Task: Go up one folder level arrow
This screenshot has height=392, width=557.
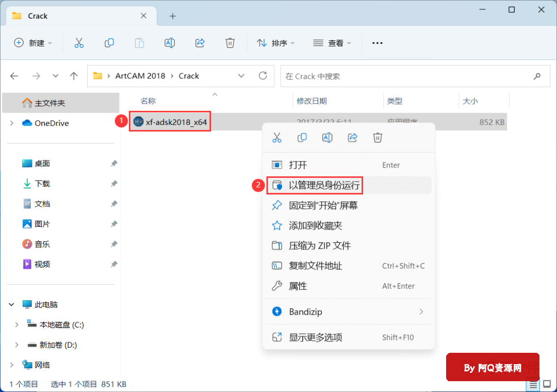Action: 74,76
